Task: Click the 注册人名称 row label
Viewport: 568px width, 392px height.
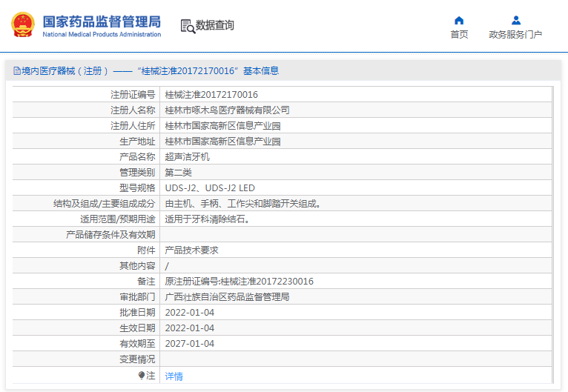Action: (133, 110)
